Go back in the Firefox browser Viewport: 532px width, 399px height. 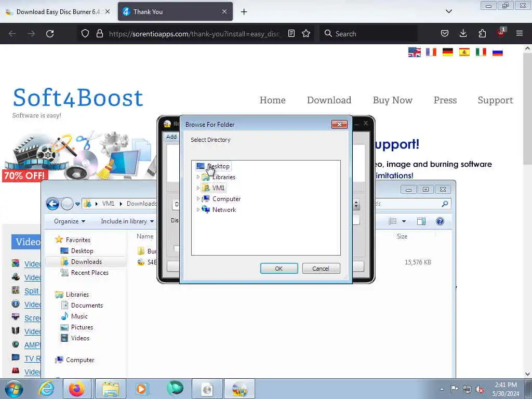(x=12, y=34)
